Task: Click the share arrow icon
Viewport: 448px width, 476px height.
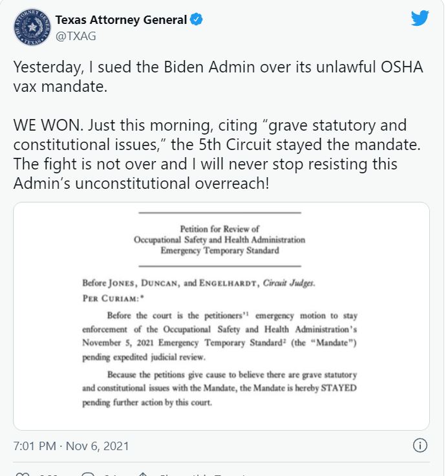Action: tap(145, 474)
